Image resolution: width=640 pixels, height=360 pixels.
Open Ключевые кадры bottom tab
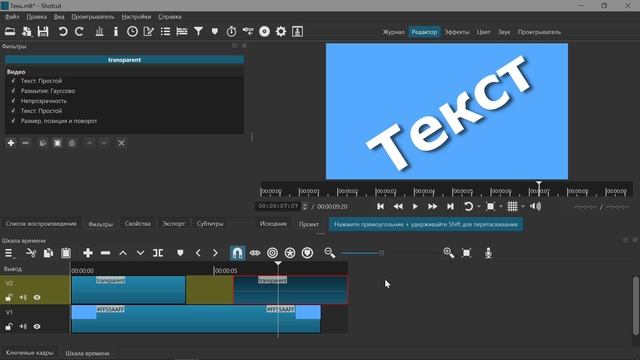[29, 353]
